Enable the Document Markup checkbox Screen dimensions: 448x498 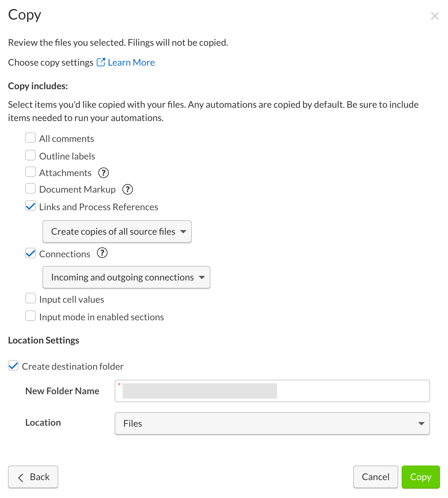tap(30, 189)
